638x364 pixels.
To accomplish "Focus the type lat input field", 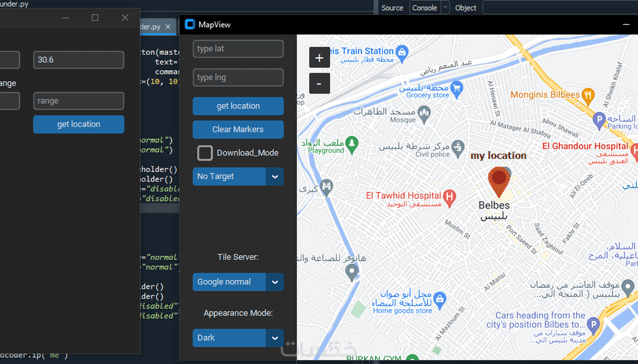I will pyautogui.click(x=238, y=49).
